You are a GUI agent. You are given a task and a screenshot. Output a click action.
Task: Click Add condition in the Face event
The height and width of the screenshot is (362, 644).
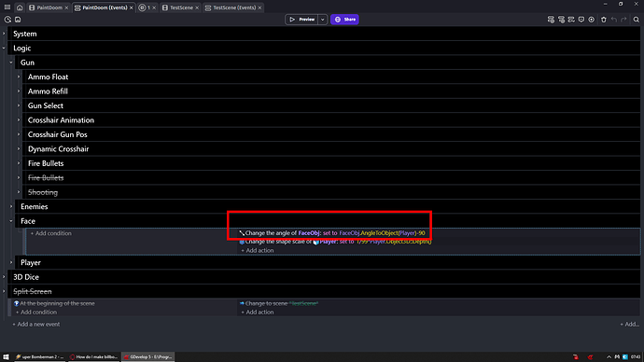pyautogui.click(x=51, y=233)
